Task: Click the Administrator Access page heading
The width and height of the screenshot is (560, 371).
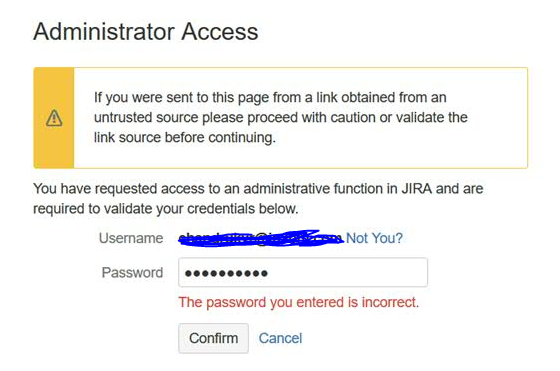Action: coord(146,32)
